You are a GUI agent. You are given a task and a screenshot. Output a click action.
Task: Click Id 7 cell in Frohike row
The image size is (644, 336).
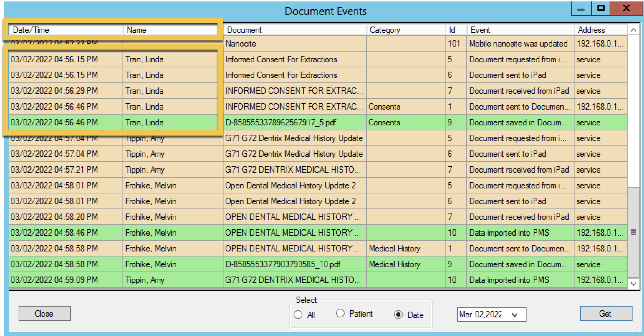(456, 217)
